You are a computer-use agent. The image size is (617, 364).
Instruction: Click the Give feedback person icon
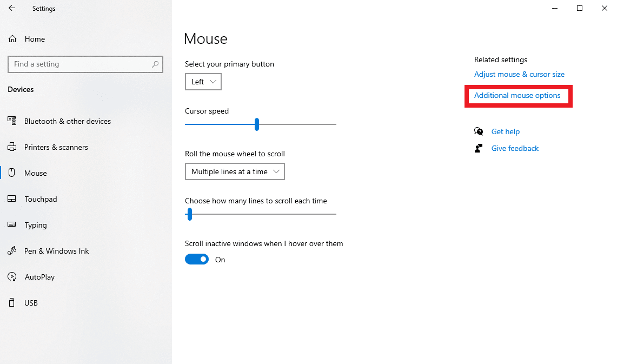[x=479, y=148]
